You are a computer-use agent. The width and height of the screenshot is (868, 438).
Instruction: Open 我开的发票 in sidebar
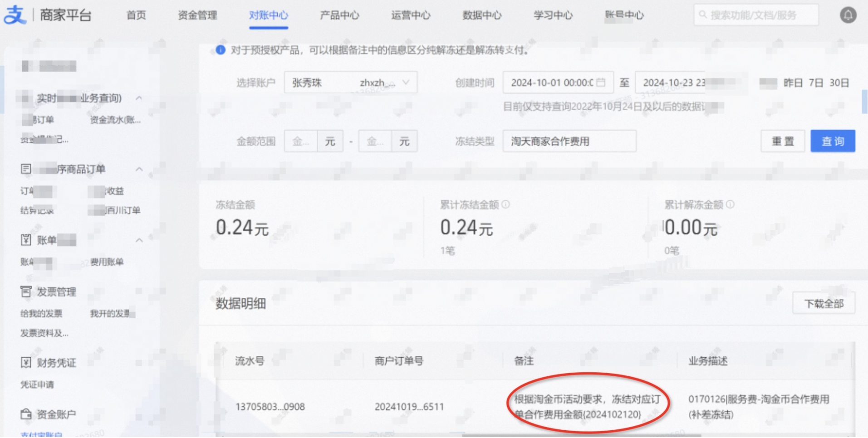tap(110, 313)
